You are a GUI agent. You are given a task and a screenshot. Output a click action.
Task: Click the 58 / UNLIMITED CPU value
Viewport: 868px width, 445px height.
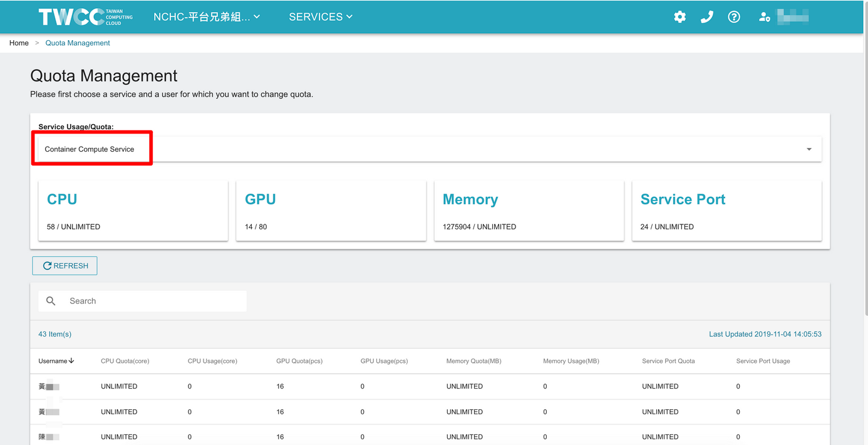click(x=73, y=227)
